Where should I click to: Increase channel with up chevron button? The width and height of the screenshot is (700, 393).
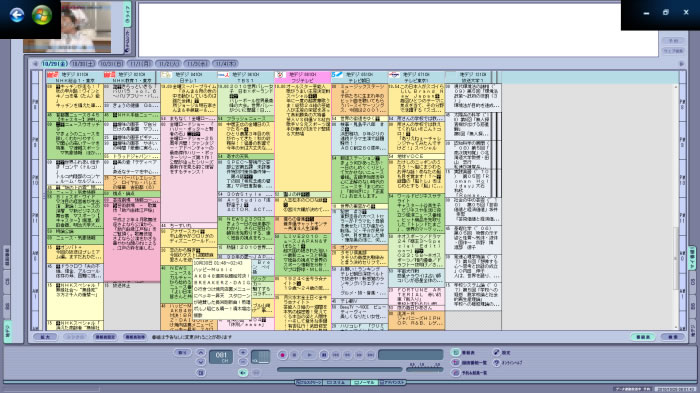[200, 352]
